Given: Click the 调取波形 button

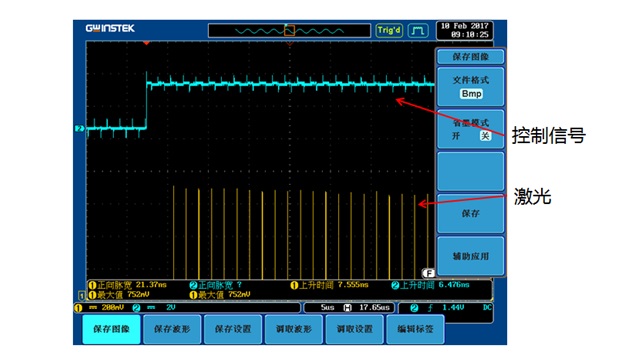Looking at the screenshot, I should 293,329.
